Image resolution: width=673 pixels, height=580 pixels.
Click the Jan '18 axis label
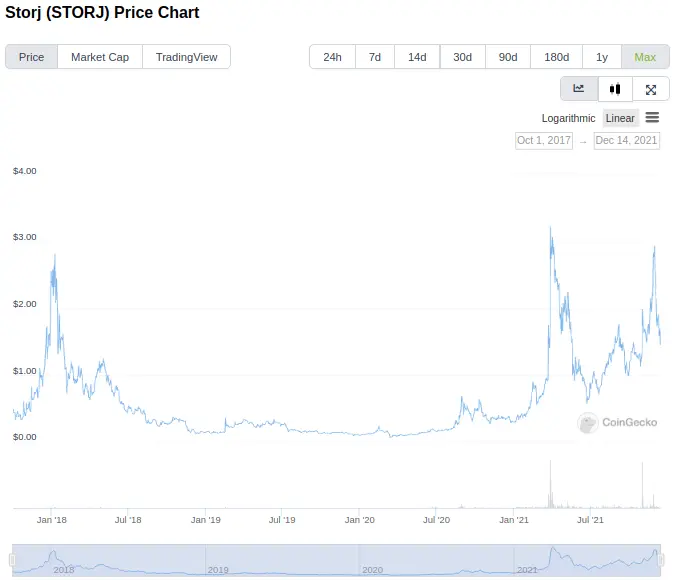pos(52,520)
